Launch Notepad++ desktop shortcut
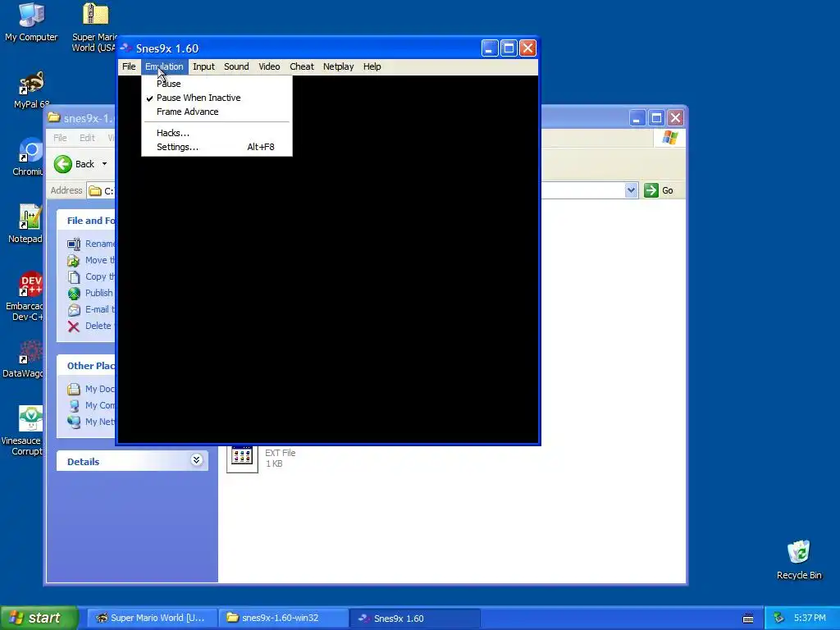 27,224
